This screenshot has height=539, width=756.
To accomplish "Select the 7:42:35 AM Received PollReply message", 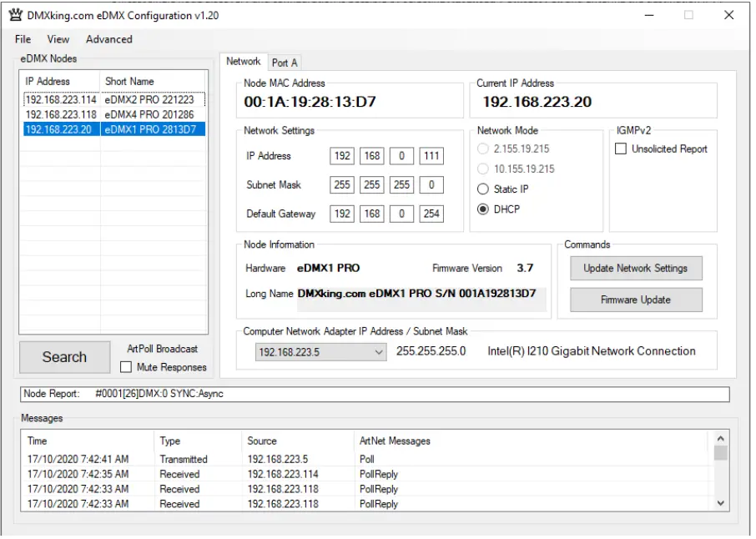I will (366, 475).
